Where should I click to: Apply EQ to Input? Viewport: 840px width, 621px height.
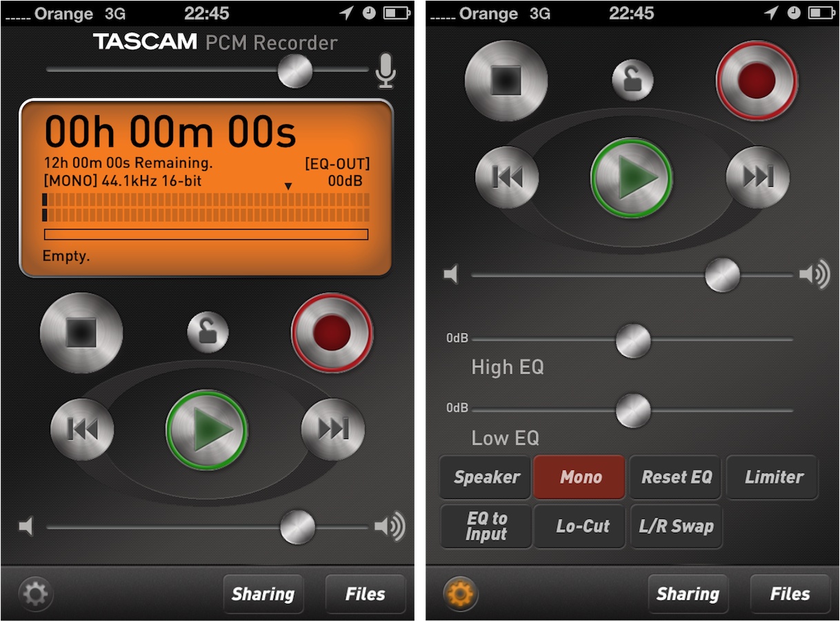tap(485, 527)
